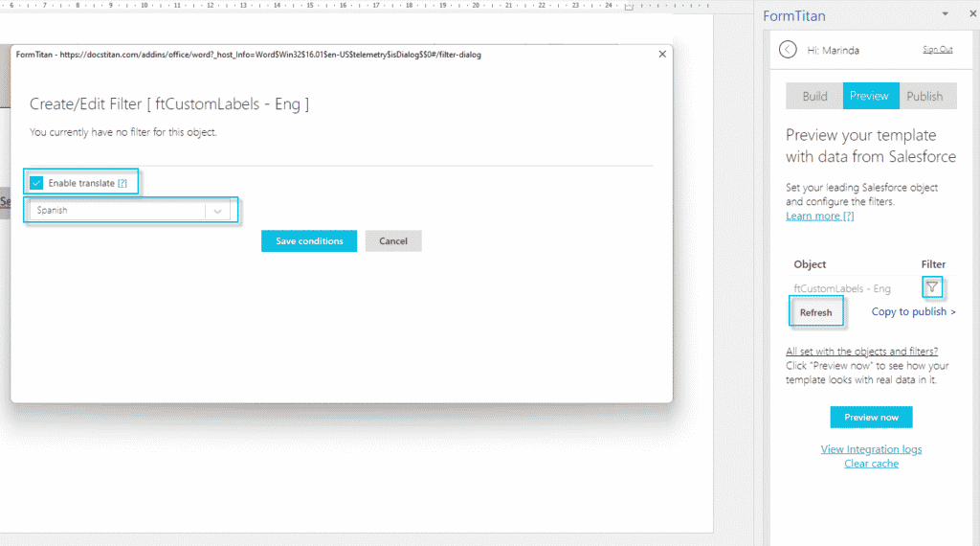This screenshot has width=980, height=546.
Task: Click the back arrow in FormTitan panel
Action: pos(788,50)
